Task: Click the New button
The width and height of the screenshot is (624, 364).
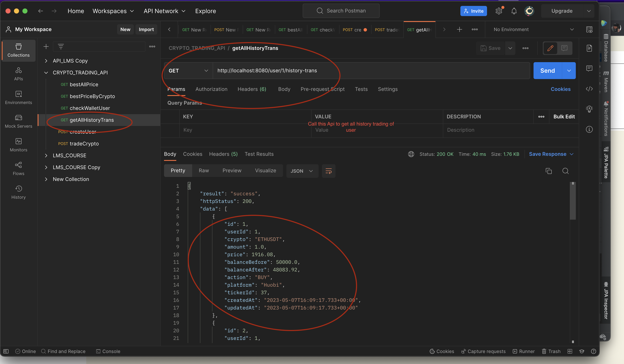Action: [125, 29]
